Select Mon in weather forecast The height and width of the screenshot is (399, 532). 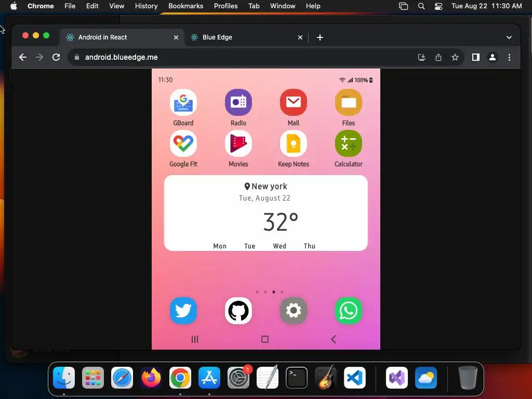point(220,246)
